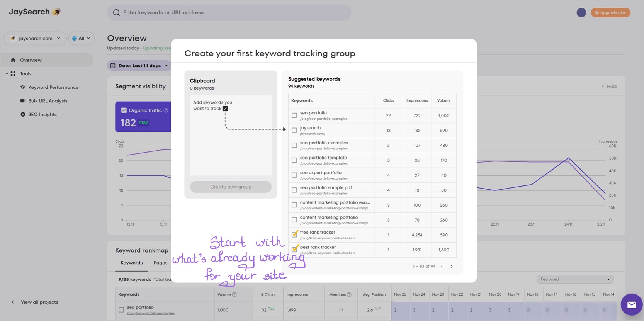Click the Create new group button
The height and width of the screenshot is (321, 644).
point(231,187)
